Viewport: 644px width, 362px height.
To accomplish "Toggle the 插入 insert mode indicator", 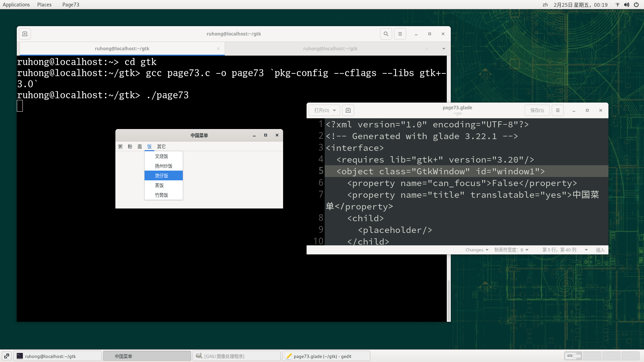I will [x=600, y=250].
